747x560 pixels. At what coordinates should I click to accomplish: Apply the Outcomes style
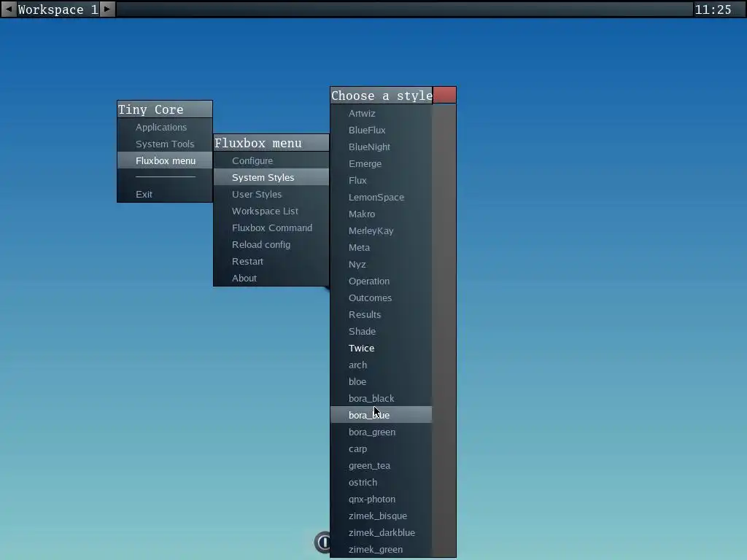click(x=381, y=297)
